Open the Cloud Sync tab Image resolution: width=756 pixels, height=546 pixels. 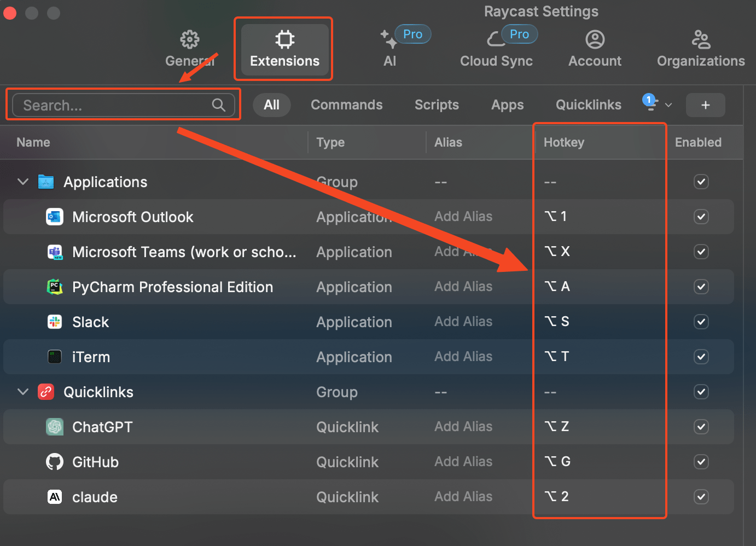tap(496, 49)
